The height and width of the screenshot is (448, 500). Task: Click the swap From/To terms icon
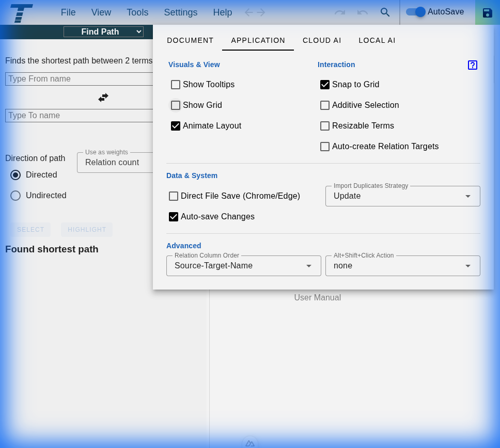103,97
